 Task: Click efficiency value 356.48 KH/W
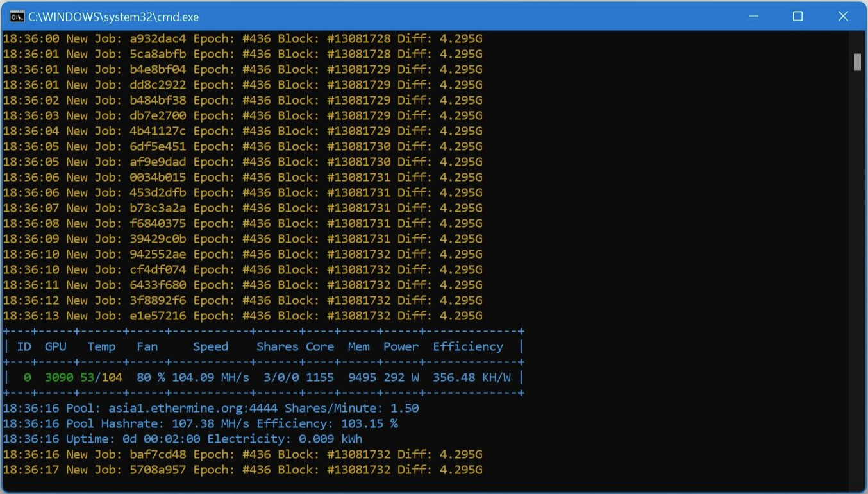coord(472,377)
